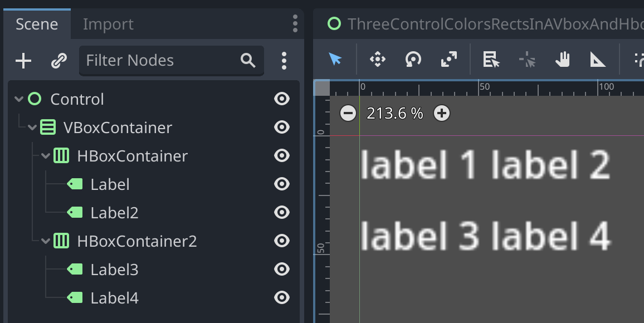Click the chain link Instance Scene icon
Viewport: 644px width, 323px height.
click(x=58, y=61)
